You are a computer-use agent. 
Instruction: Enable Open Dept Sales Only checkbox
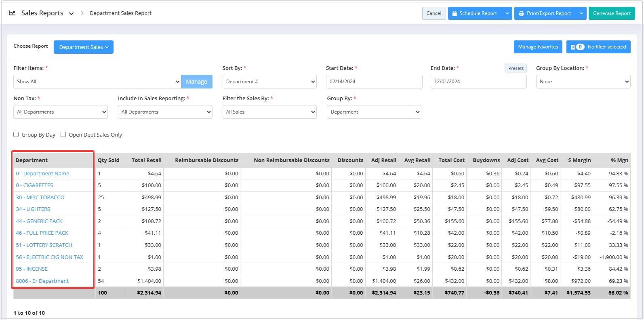(x=63, y=135)
